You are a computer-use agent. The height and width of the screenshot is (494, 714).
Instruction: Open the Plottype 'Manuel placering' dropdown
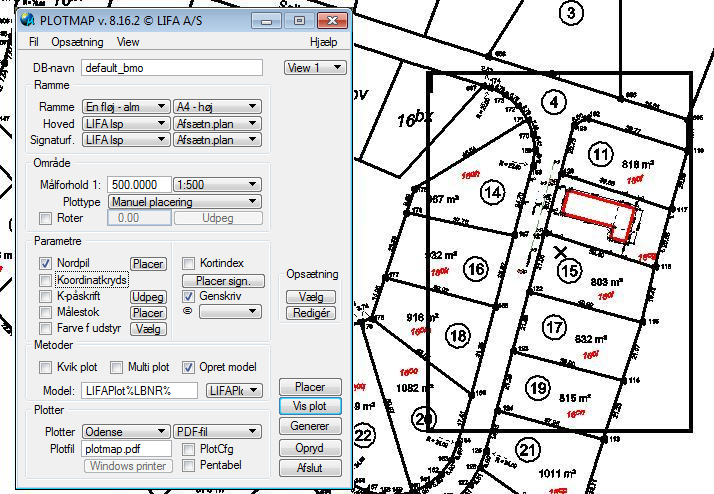pyautogui.click(x=184, y=201)
